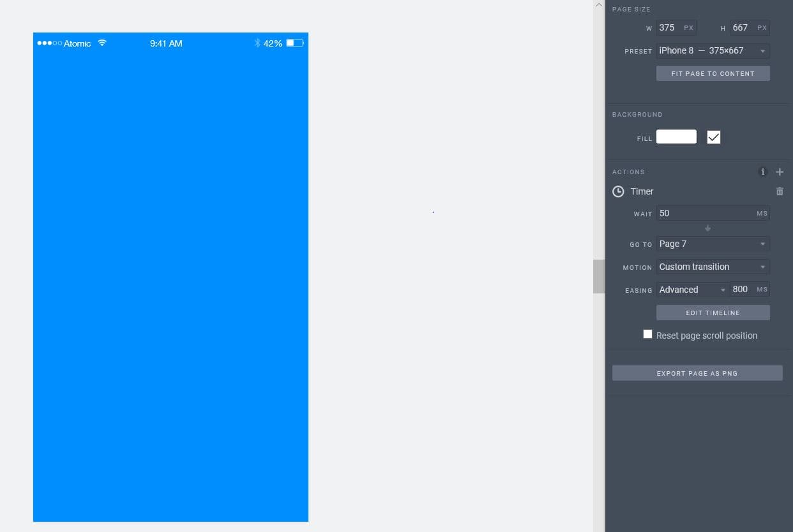
Task: Select the page width input field
Action: 670,27
